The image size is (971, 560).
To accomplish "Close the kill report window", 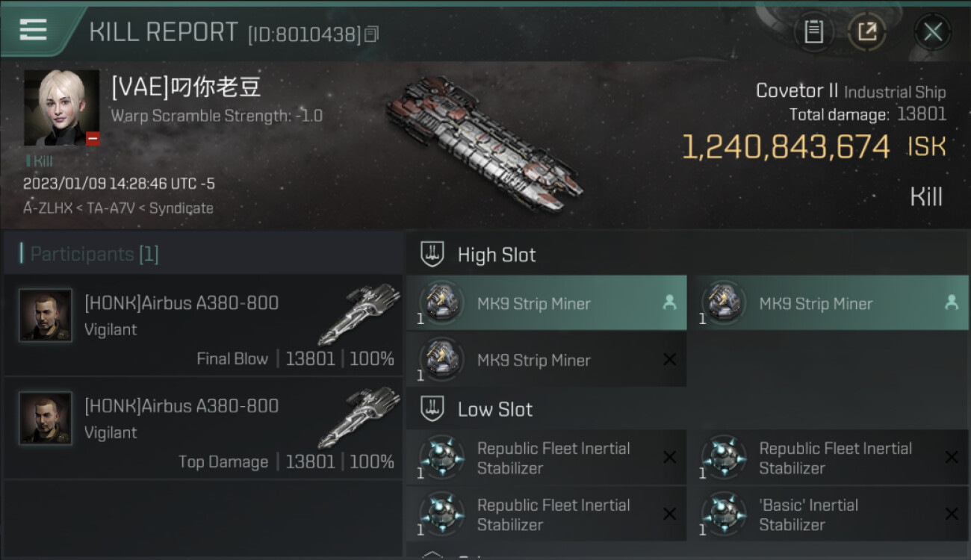I will point(932,32).
